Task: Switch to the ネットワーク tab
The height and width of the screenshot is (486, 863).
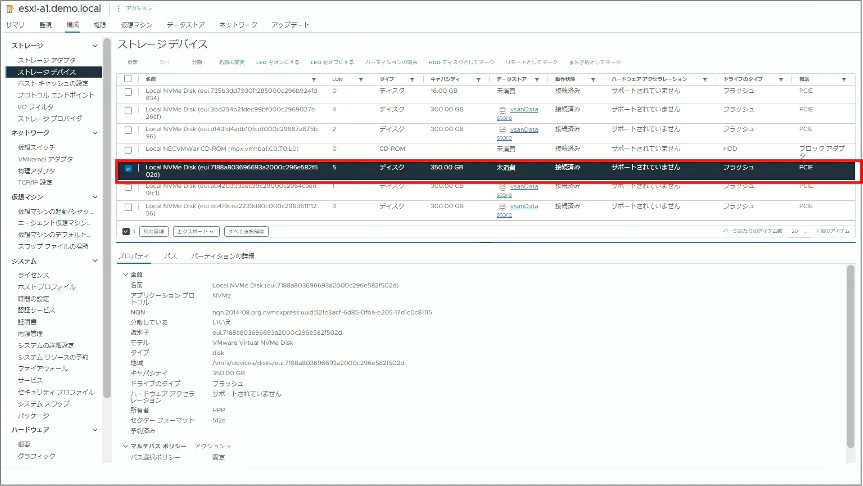Action: click(x=238, y=25)
